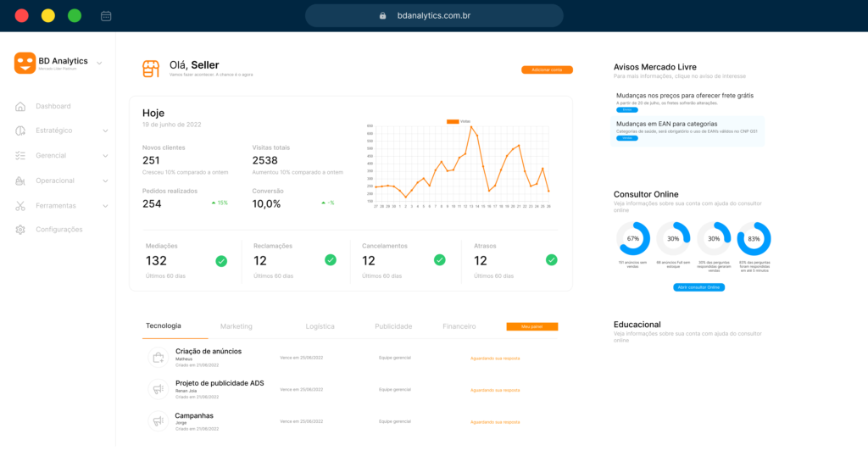Screen dimensions: 868x456
Task: Click the green checkmark beside Atrasos
Action: [x=551, y=260]
